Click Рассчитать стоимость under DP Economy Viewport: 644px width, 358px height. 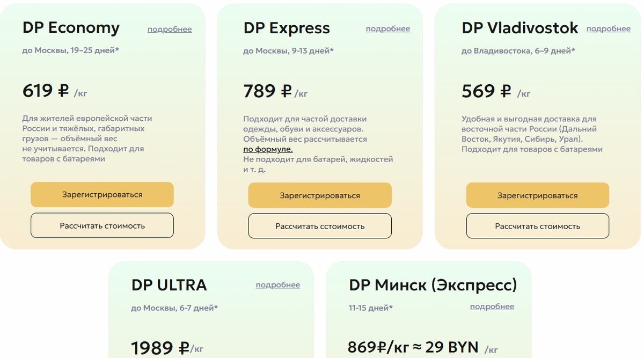pos(102,225)
